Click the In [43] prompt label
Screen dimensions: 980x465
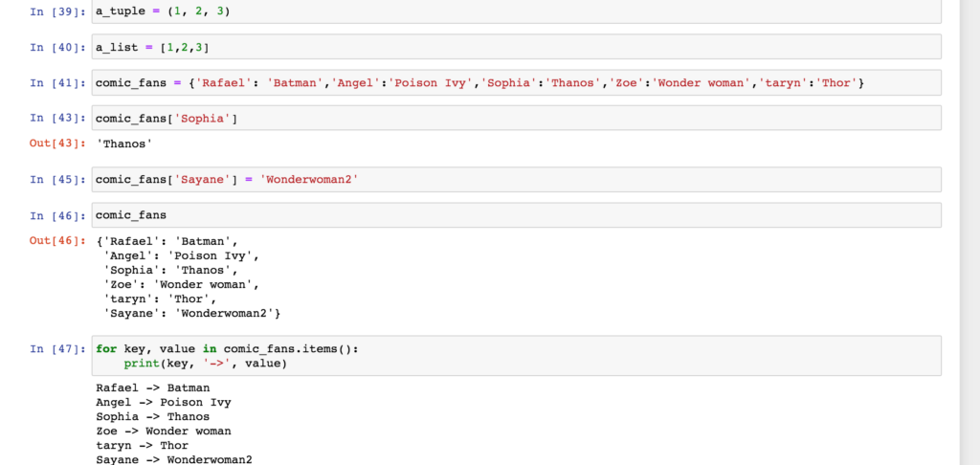[x=58, y=118]
